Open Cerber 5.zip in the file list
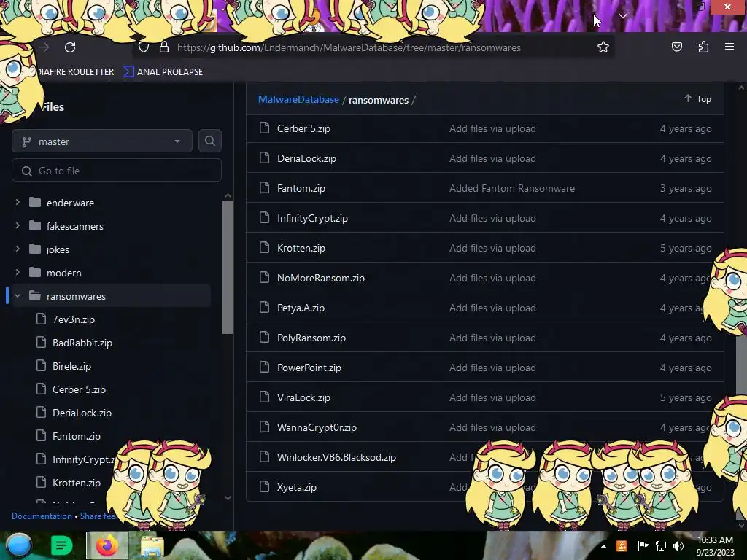Viewport: 747px width, 560px height. coord(303,128)
